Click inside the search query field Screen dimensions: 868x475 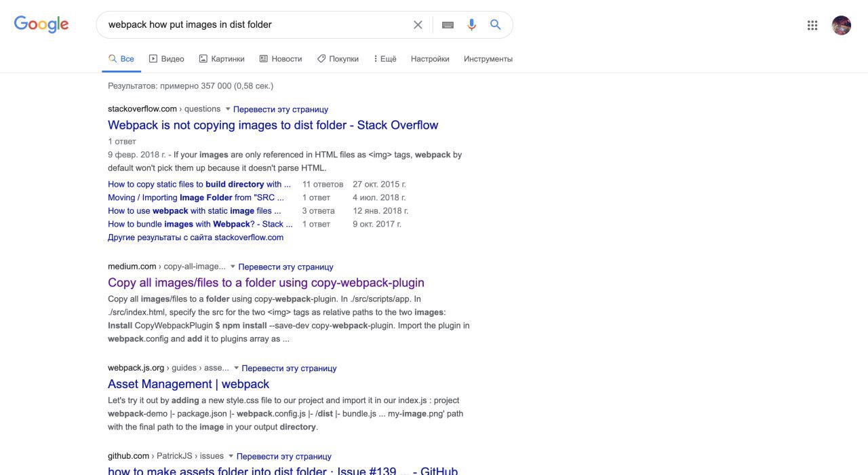point(258,24)
